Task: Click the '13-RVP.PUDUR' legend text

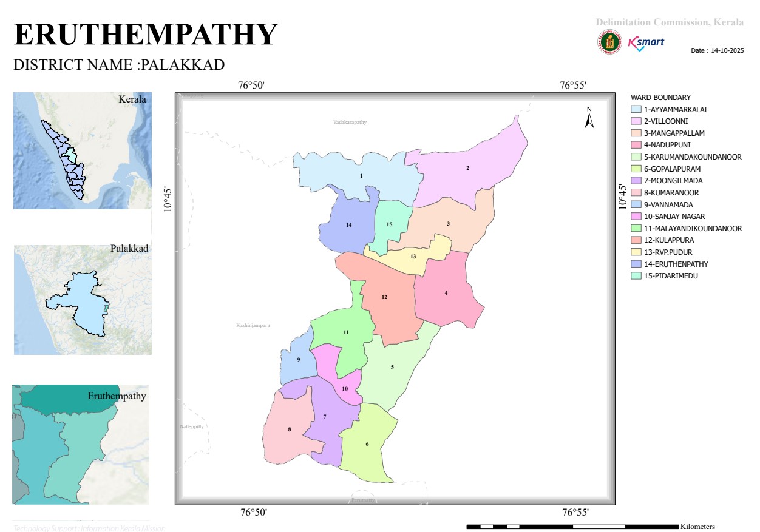Action: coord(668,252)
